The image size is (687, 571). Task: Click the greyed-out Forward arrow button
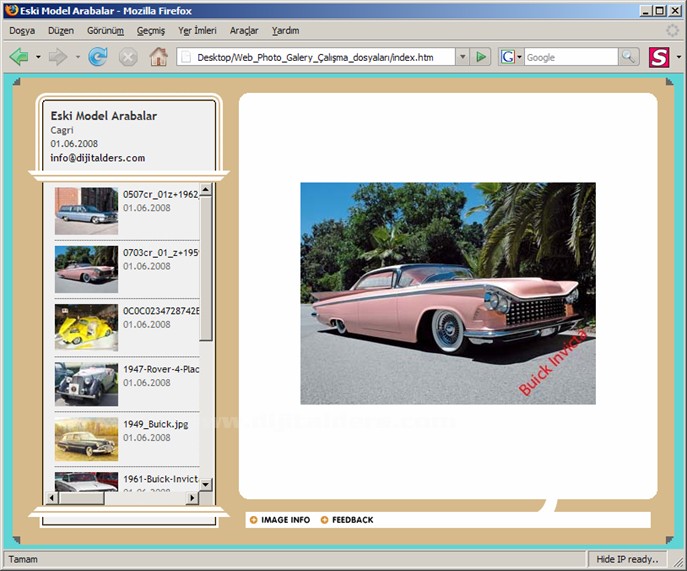pos(58,57)
